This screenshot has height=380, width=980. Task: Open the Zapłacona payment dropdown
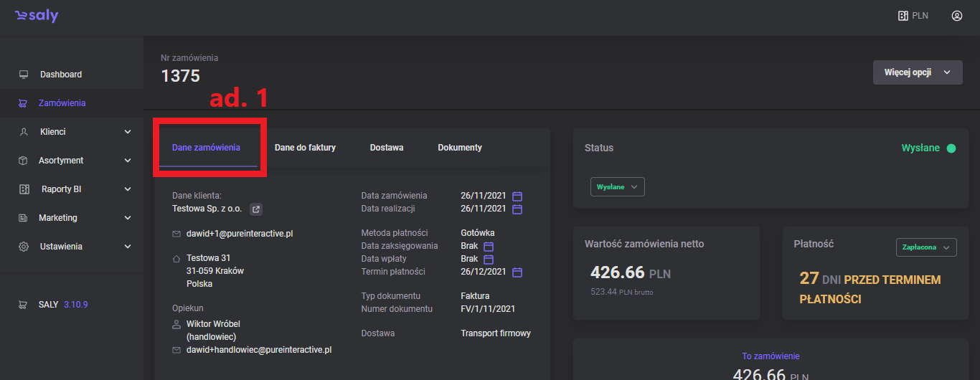926,247
